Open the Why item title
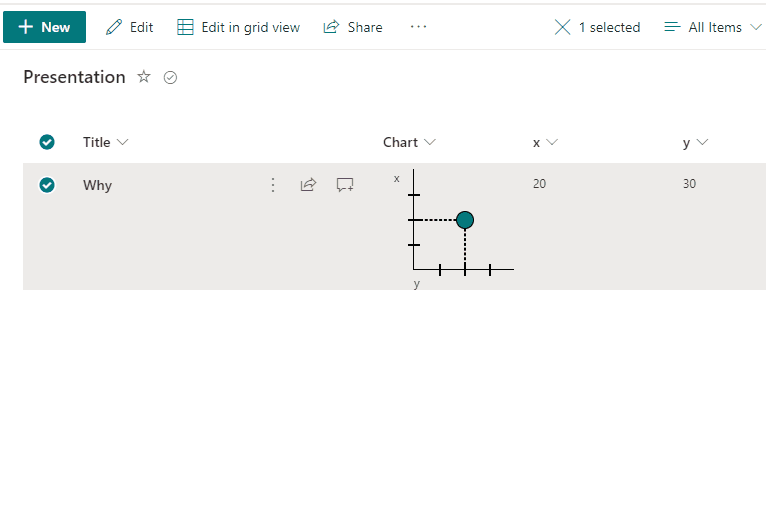 (x=97, y=185)
